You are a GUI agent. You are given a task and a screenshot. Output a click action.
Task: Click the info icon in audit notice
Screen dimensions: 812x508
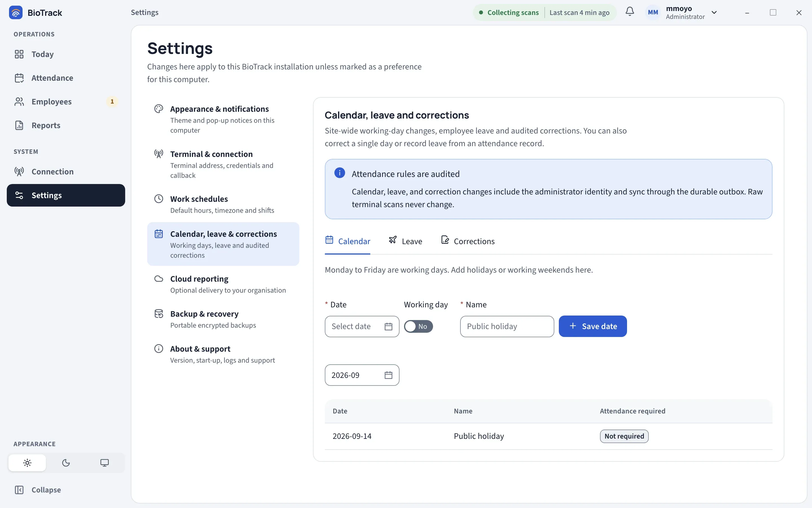(x=339, y=173)
